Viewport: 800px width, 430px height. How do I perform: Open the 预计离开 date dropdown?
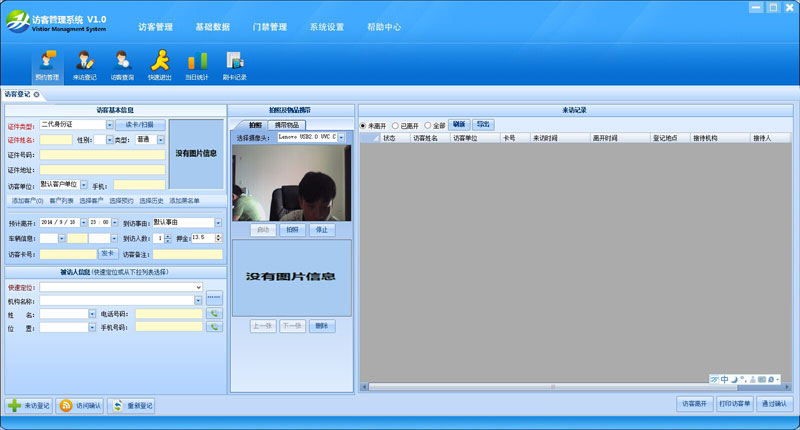84,222
